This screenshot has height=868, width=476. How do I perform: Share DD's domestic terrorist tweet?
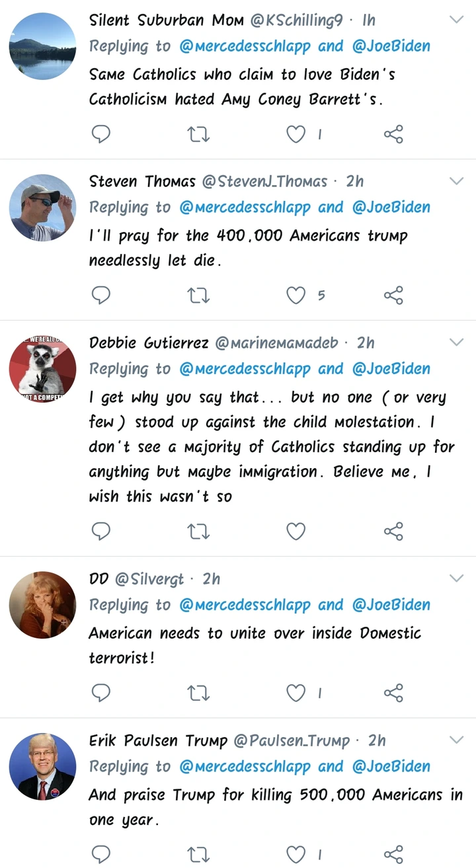click(393, 692)
